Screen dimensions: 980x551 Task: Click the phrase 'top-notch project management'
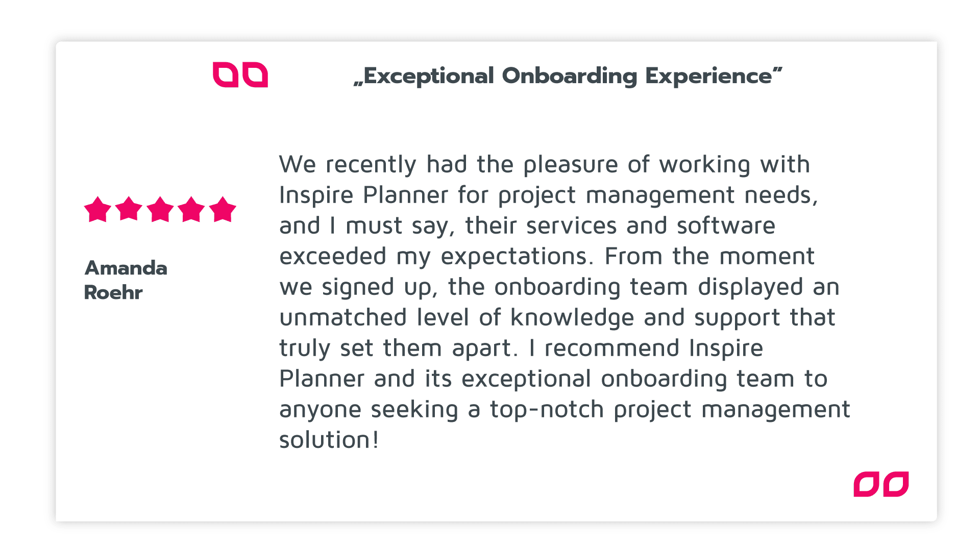click(x=670, y=410)
